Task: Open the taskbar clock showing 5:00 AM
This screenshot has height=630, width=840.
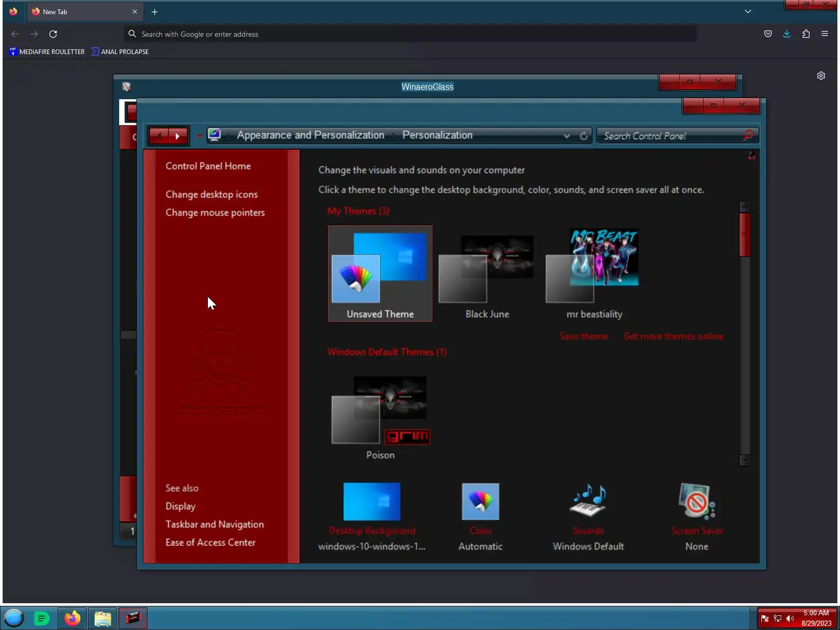Action: coord(816,618)
